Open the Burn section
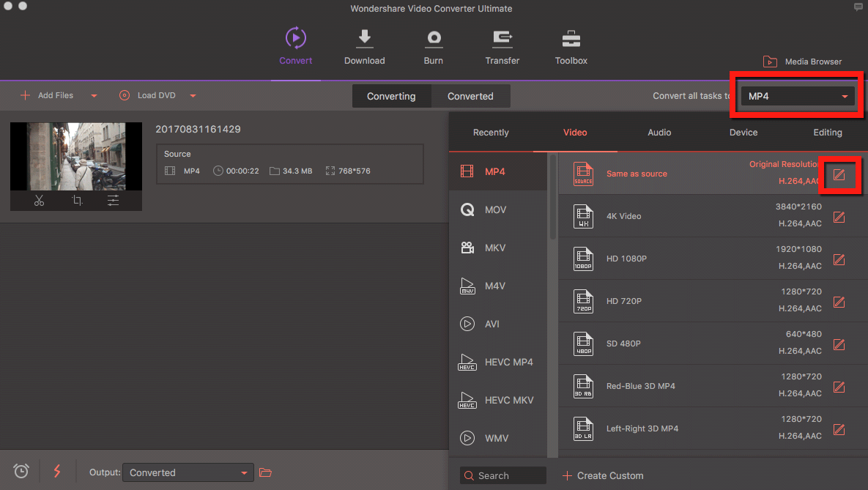The width and height of the screenshot is (868, 490). [434, 46]
